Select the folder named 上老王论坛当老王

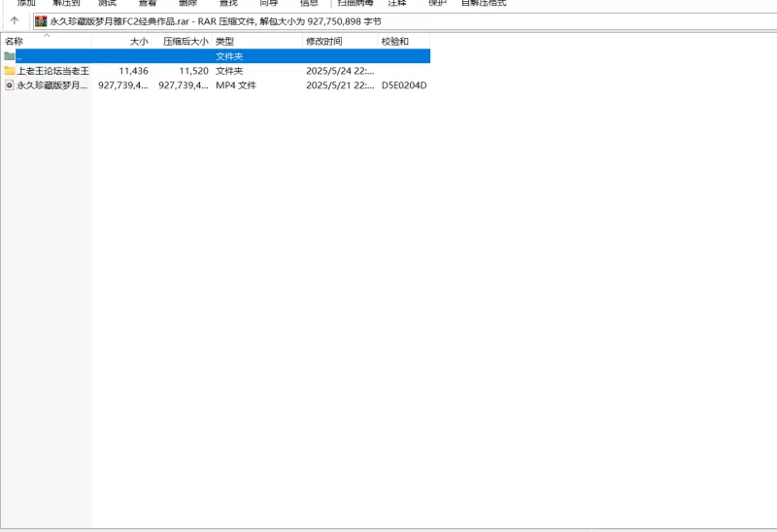click(53, 71)
